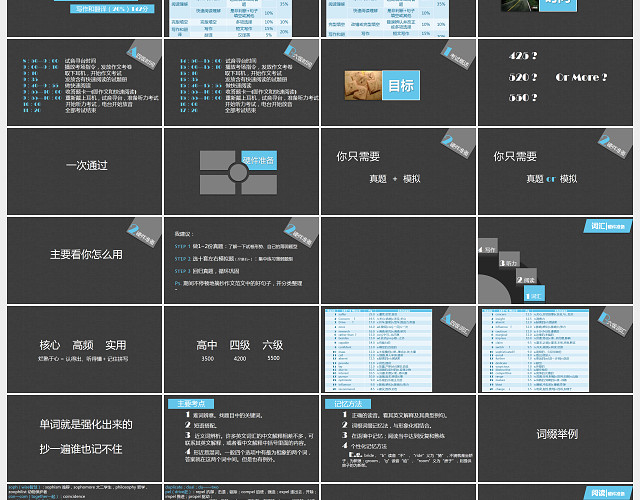
Task: Click the 四级 heading
Action: (x=240, y=345)
